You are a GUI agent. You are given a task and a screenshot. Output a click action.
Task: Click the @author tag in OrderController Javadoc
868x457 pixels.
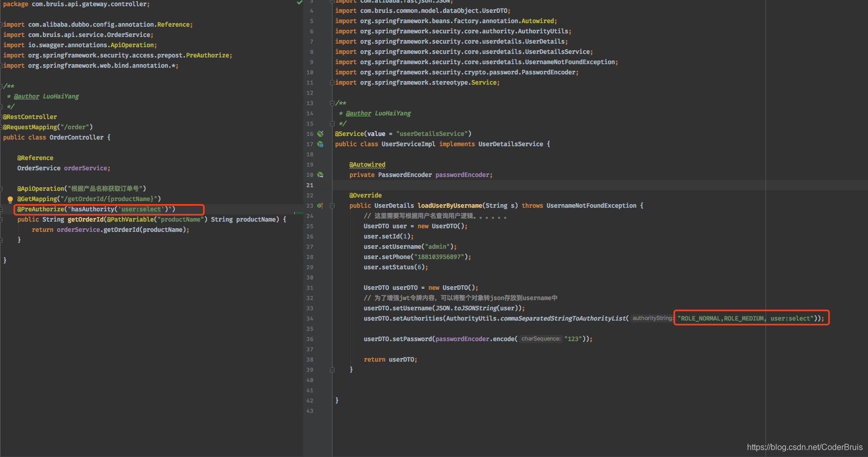[27, 96]
